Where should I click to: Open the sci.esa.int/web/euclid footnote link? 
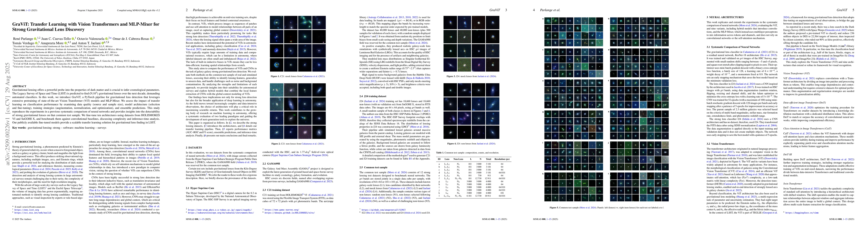tap(33, 213)
